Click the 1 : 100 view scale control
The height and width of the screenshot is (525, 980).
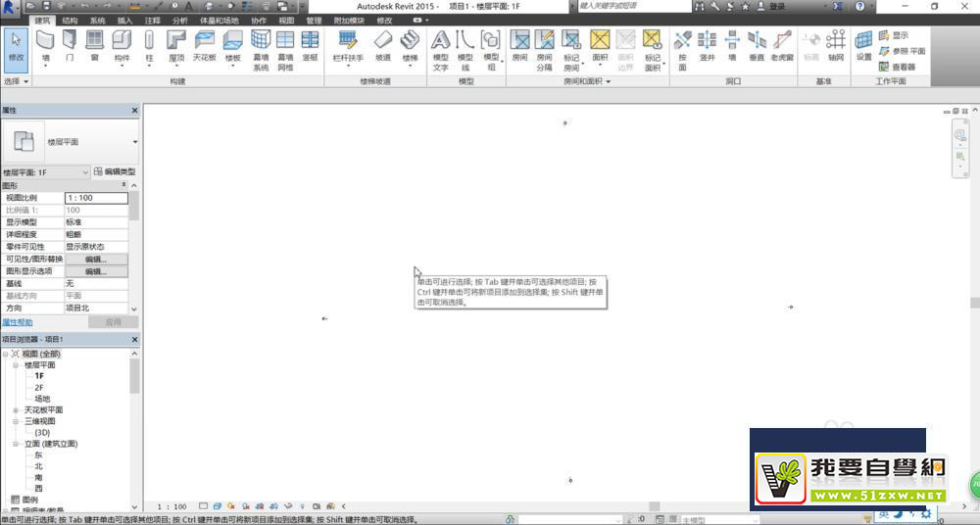171,506
